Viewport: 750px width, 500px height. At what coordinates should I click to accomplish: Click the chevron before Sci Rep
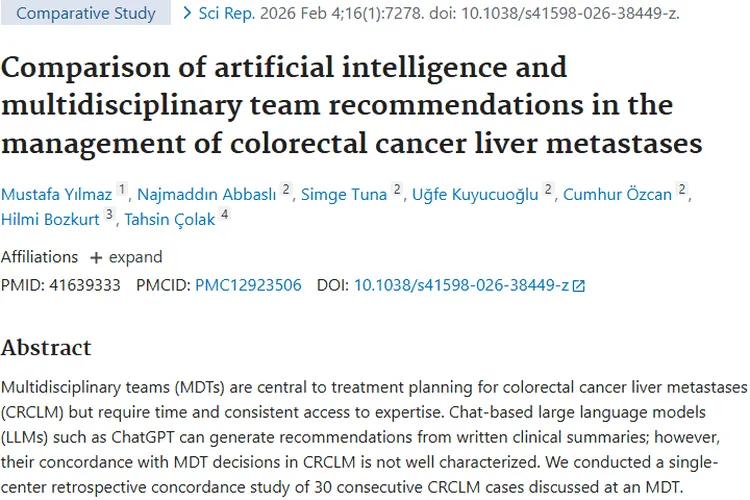pos(186,13)
